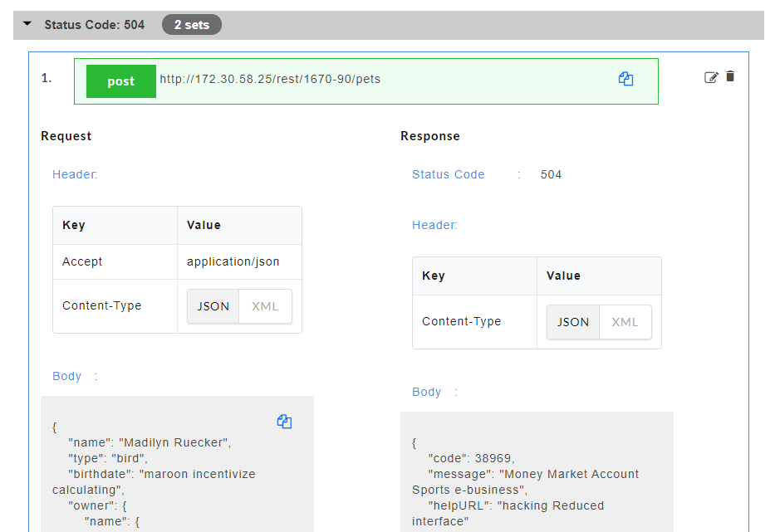Open the response Status Code link
Viewport: 780px width, 532px height.
click(448, 174)
